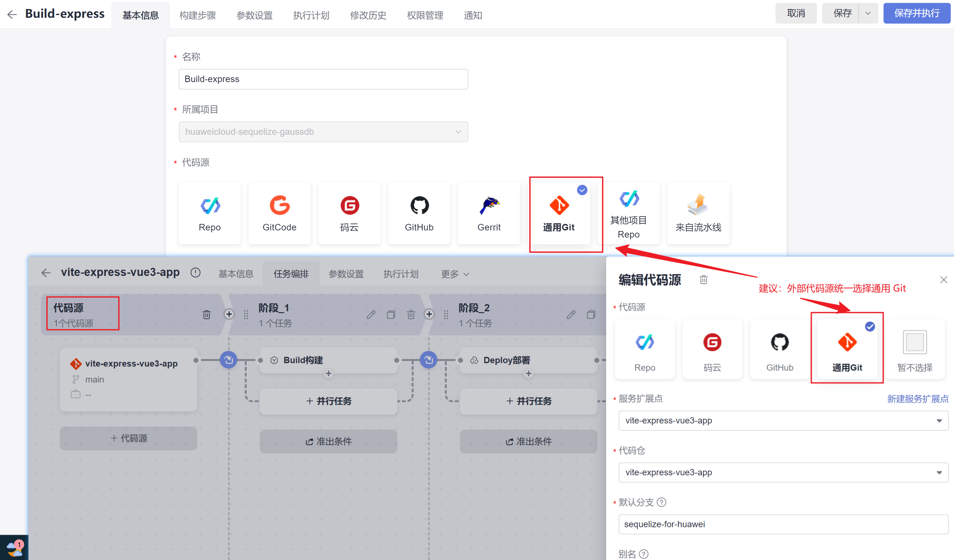Screen dimensions: 954x560
Task: Select the GitHub code source in top panel
Action: click(419, 213)
